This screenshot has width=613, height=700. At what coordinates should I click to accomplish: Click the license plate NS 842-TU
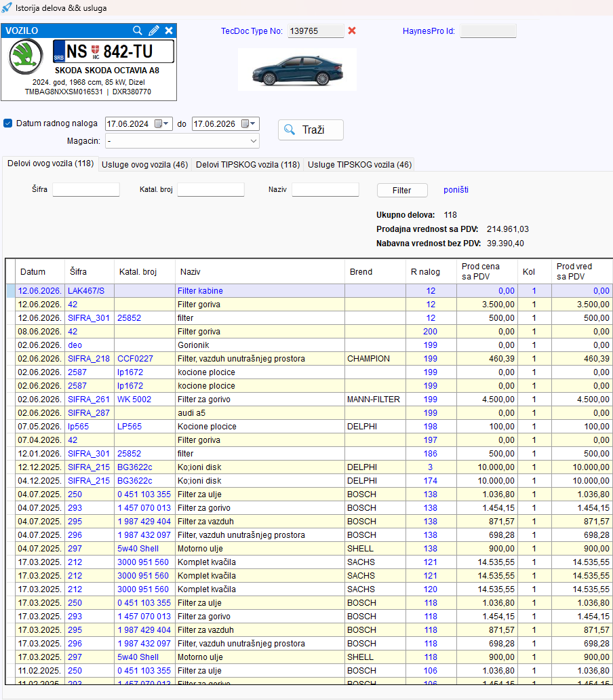click(x=113, y=52)
